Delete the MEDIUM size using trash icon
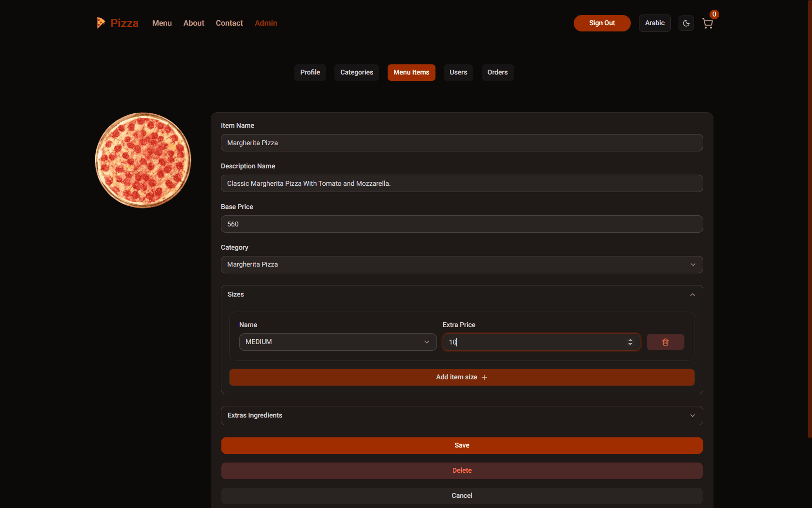The image size is (812, 508). tap(665, 342)
